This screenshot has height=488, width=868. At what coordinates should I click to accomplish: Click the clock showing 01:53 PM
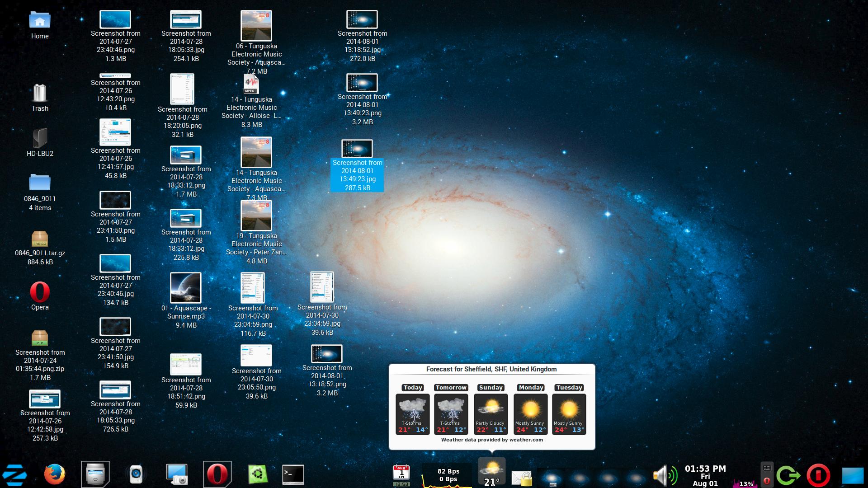tap(705, 475)
